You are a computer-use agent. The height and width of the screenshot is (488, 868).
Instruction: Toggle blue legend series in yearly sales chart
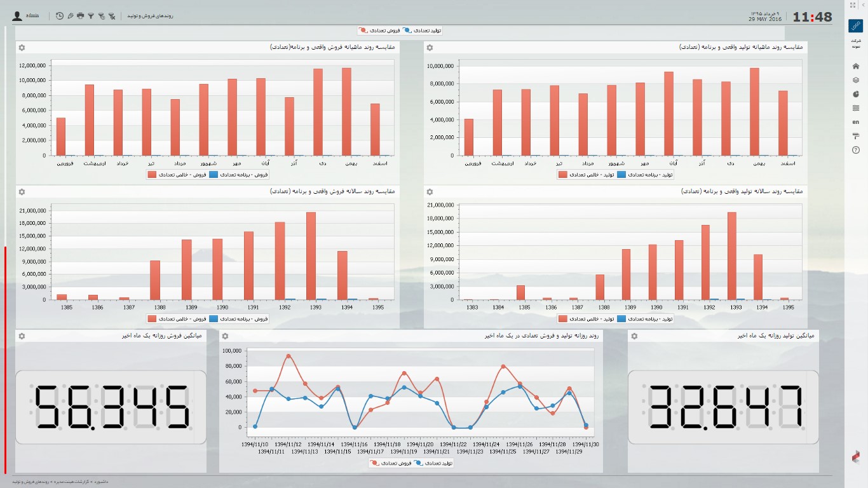pos(239,318)
